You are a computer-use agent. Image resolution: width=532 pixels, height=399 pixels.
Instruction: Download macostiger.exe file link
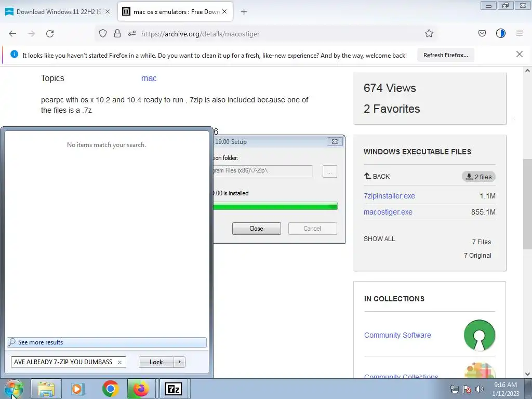coord(388,212)
